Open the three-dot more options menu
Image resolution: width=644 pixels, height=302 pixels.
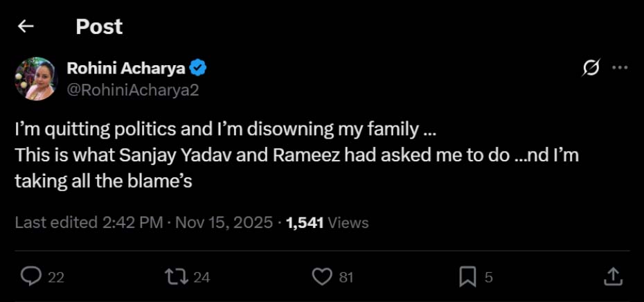pos(620,68)
